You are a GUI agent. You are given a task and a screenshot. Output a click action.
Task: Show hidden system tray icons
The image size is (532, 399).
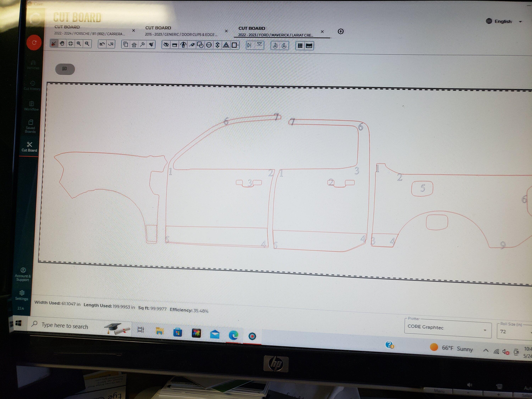(x=486, y=350)
